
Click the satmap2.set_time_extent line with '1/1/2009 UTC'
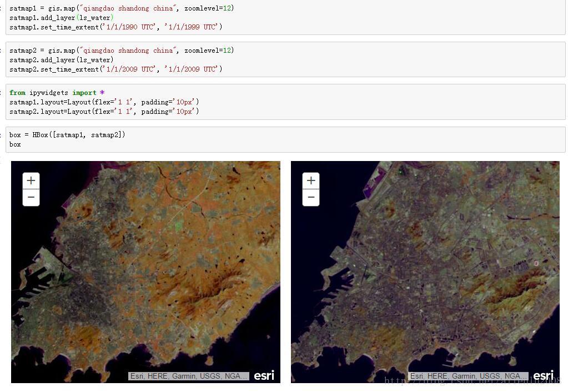coord(116,69)
